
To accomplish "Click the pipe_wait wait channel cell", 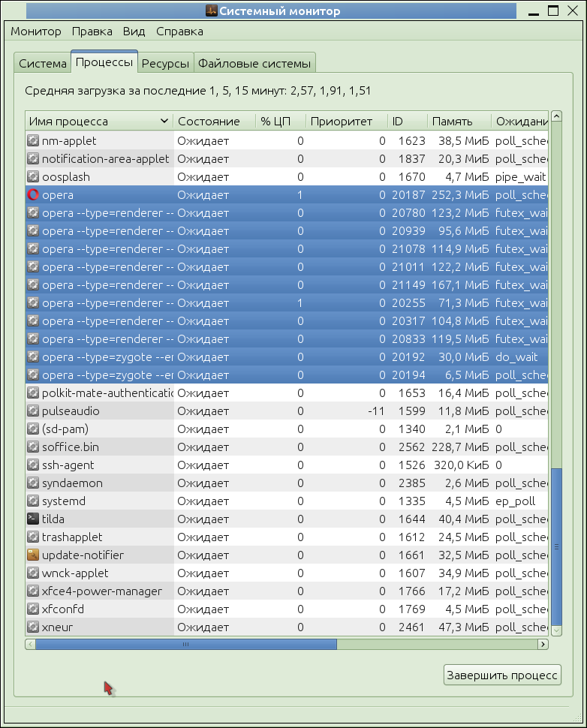I will coord(520,177).
